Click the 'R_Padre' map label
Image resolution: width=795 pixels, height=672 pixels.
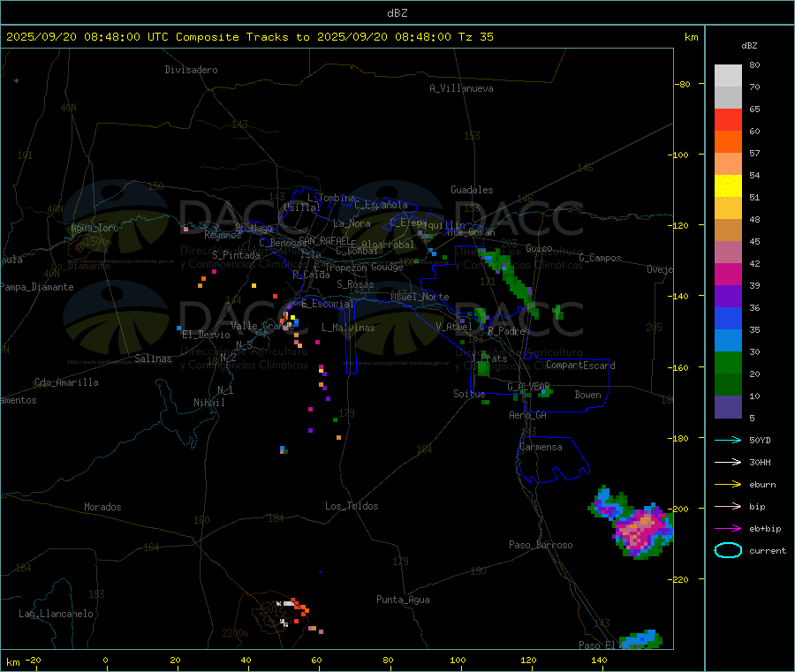(506, 331)
